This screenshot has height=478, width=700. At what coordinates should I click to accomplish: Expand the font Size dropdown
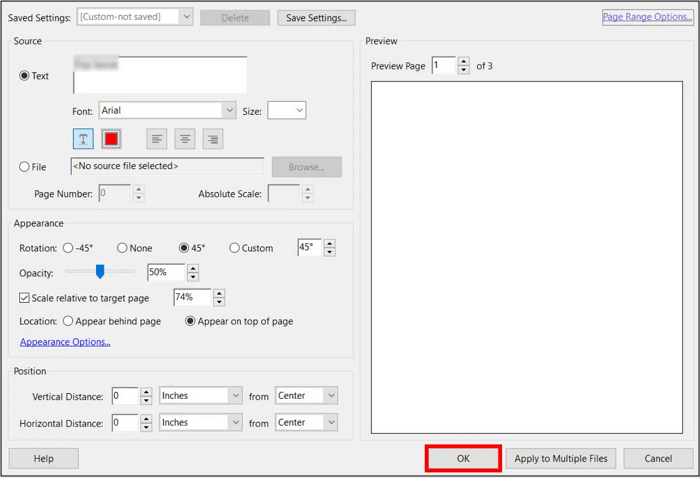(x=298, y=111)
